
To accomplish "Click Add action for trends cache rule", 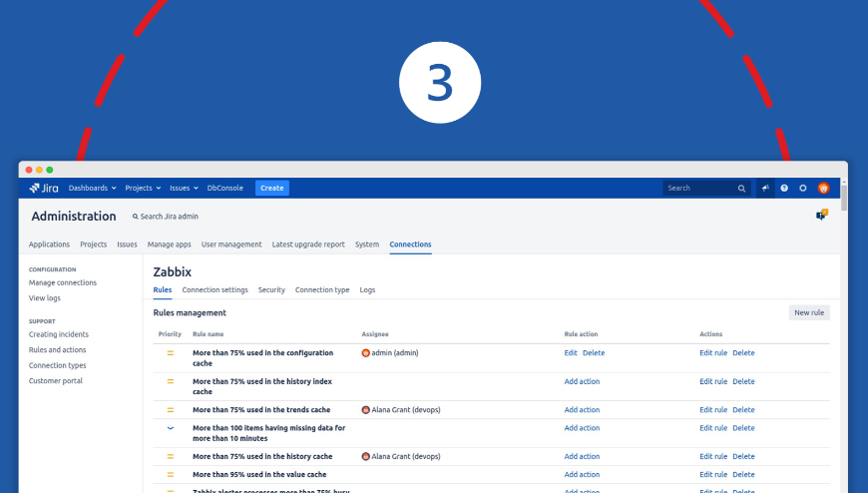I will 582,410.
